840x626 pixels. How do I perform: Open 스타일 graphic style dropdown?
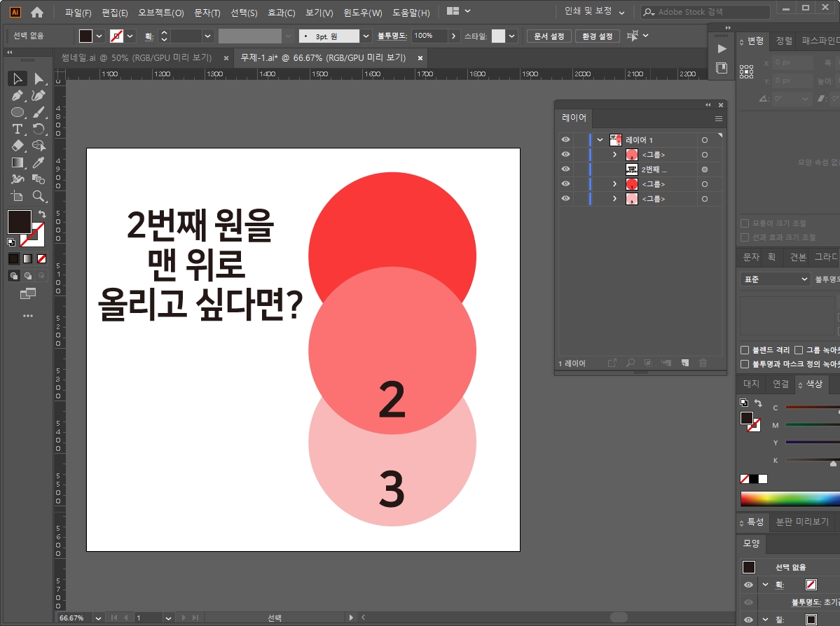coord(512,36)
